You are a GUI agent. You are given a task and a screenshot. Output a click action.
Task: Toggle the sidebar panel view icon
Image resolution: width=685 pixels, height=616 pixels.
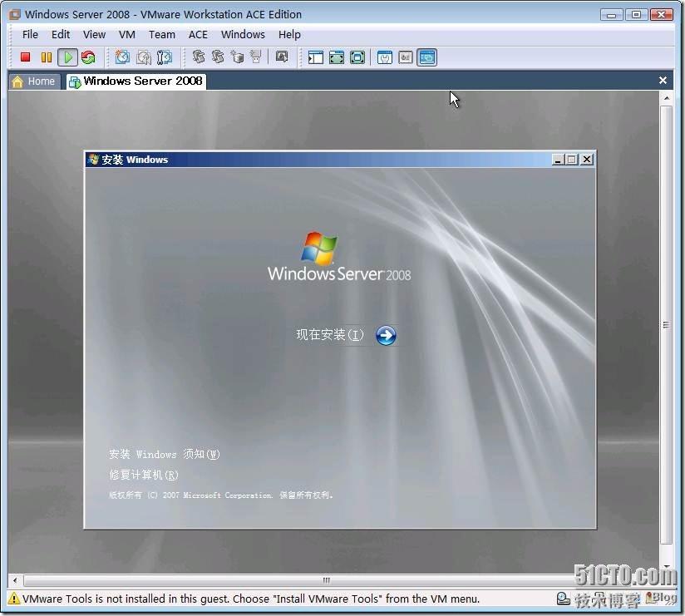coord(315,57)
